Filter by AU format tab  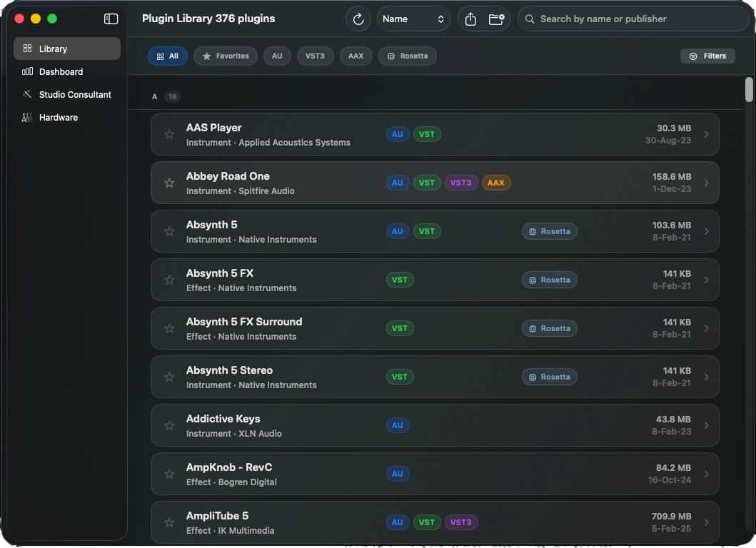click(277, 56)
